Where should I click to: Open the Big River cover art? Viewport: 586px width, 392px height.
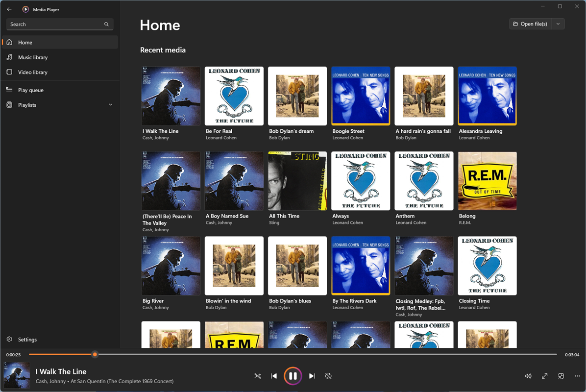tap(171, 266)
